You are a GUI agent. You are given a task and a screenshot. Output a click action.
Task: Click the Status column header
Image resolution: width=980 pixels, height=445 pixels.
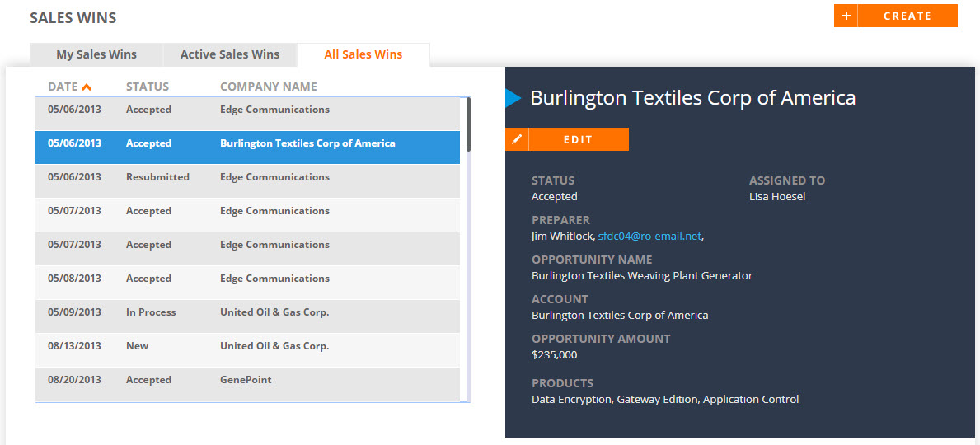pyautogui.click(x=148, y=87)
